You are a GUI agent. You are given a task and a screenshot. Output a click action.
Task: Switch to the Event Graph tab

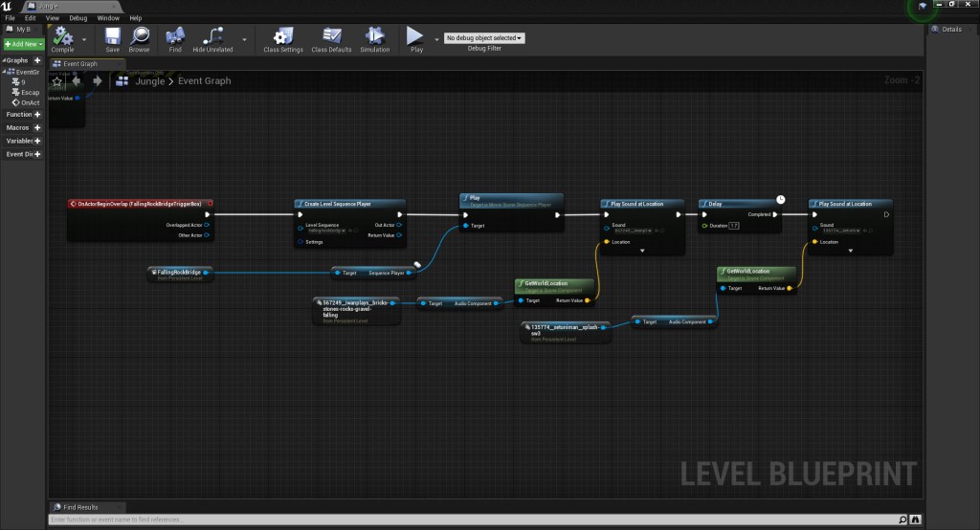[x=85, y=64]
